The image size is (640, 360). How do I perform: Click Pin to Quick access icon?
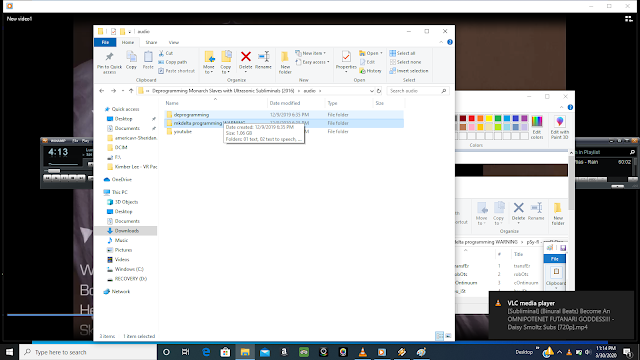point(109,62)
